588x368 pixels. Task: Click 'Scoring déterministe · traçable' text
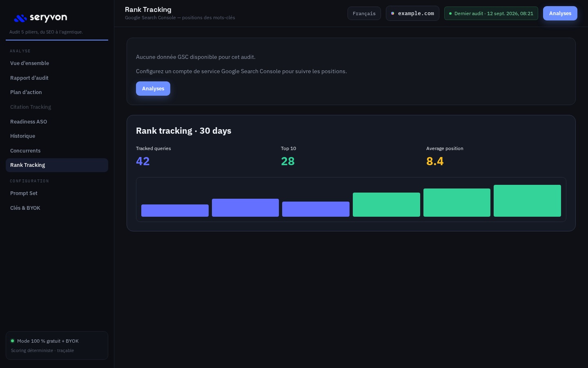(x=42, y=350)
